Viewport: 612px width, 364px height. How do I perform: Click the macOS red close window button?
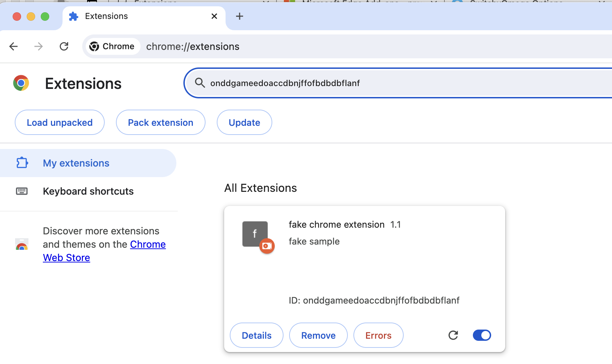pyautogui.click(x=17, y=17)
